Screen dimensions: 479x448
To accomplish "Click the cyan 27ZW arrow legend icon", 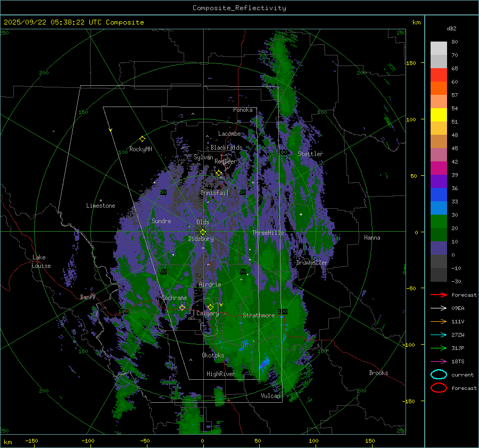I will 439,335.
